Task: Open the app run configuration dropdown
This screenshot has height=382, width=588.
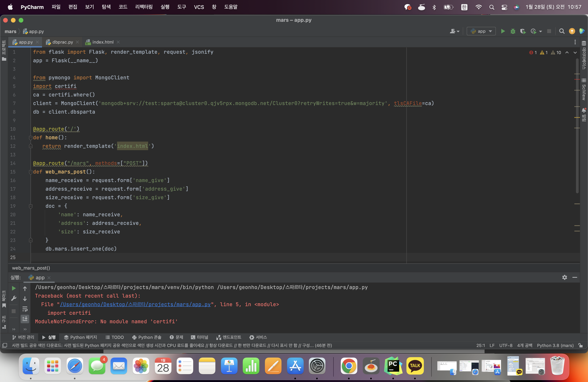Action: click(481, 31)
